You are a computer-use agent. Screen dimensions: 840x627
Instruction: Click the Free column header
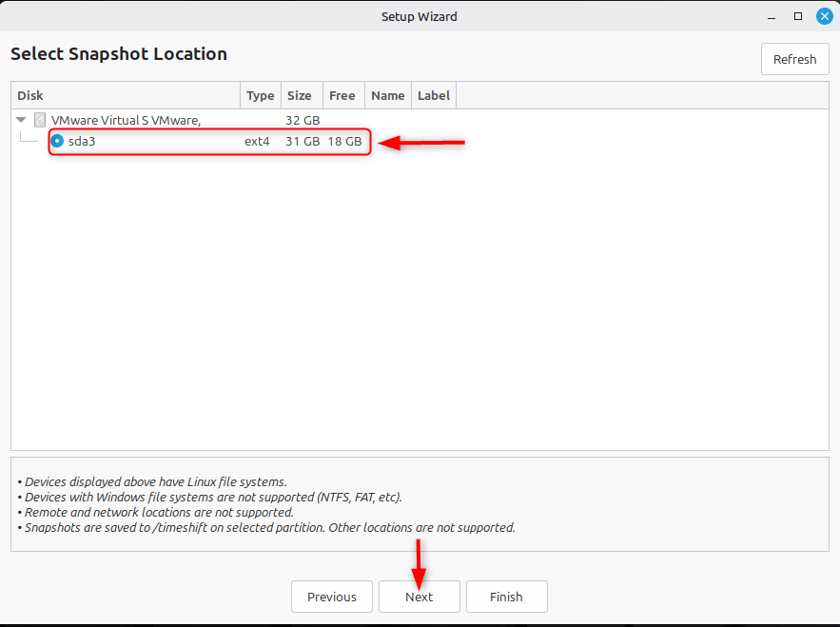[x=342, y=95]
